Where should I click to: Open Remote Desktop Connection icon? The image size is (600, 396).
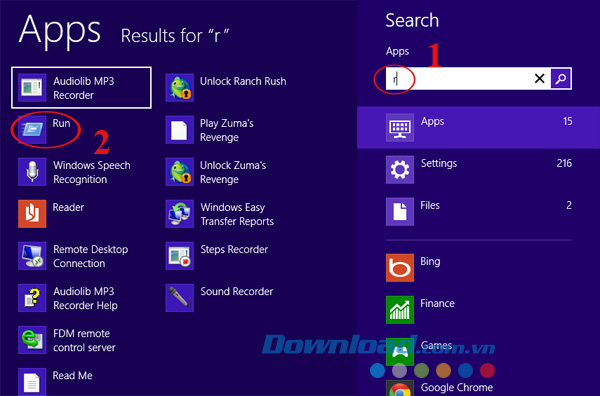[32, 256]
